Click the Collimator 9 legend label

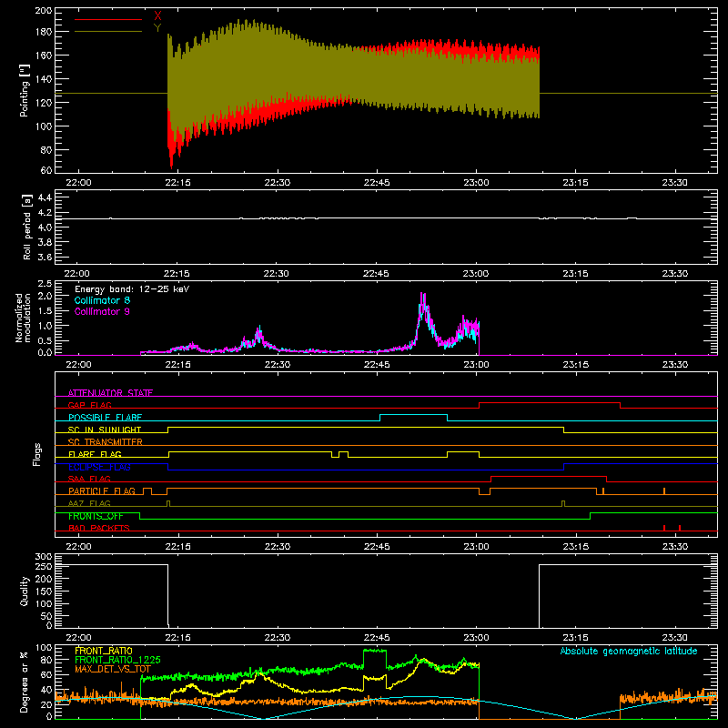pos(102,311)
